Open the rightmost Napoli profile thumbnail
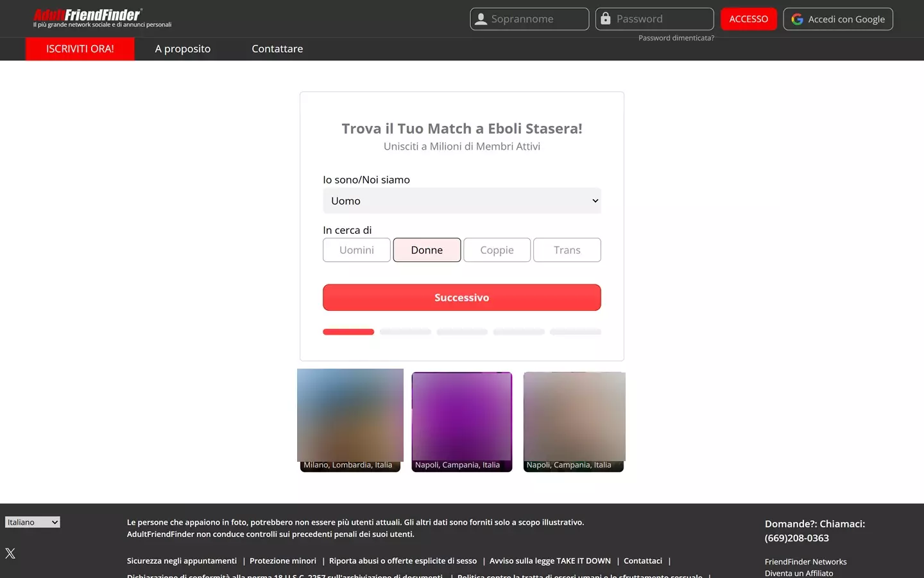The height and width of the screenshot is (578, 924). [574, 421]
